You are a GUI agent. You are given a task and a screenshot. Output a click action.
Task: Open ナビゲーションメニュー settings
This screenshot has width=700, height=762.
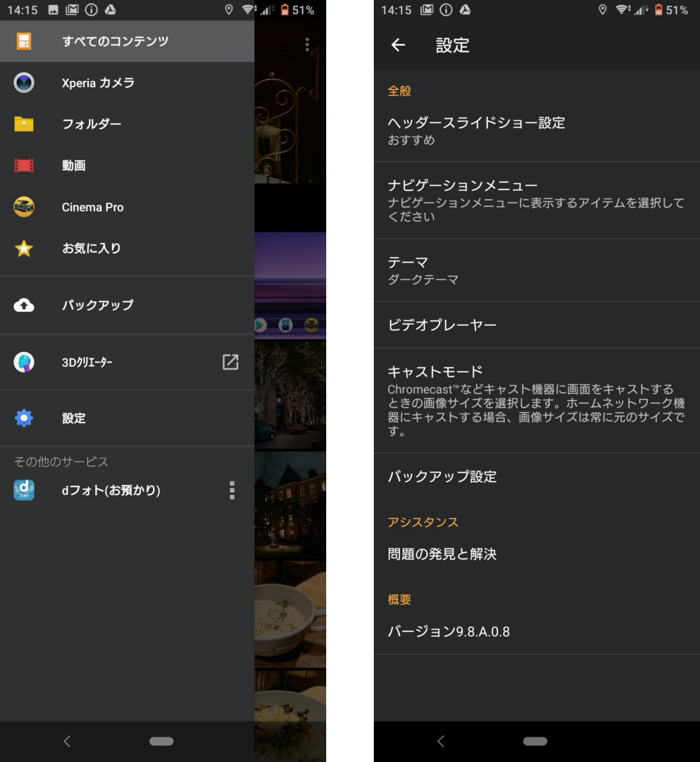[536, 200]
